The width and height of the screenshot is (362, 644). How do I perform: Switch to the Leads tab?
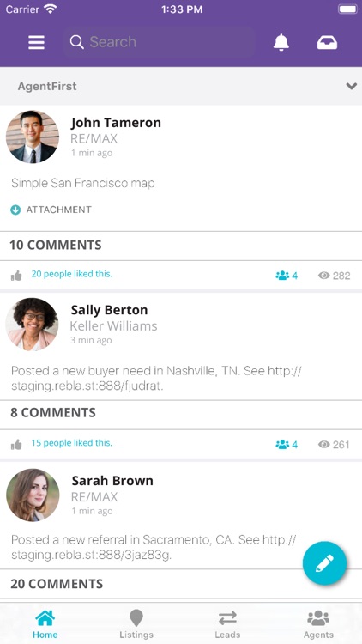(227, 623)
